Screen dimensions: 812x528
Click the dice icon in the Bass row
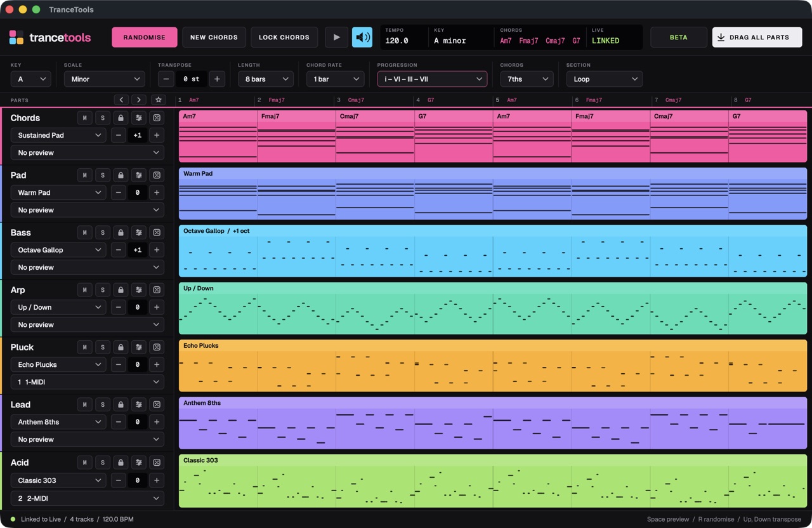click(157, 232)
